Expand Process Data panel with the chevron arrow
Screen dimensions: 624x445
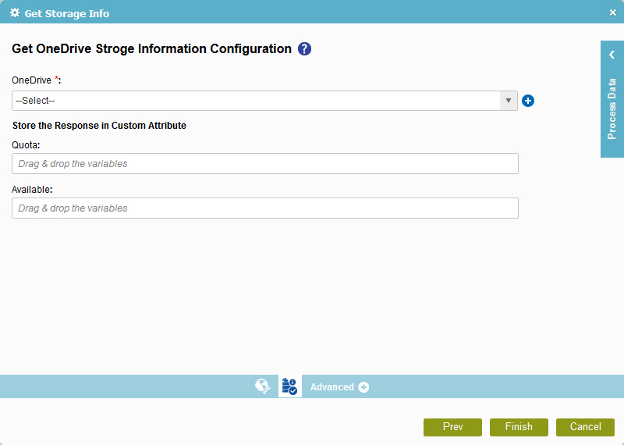(x=612, y=55)
